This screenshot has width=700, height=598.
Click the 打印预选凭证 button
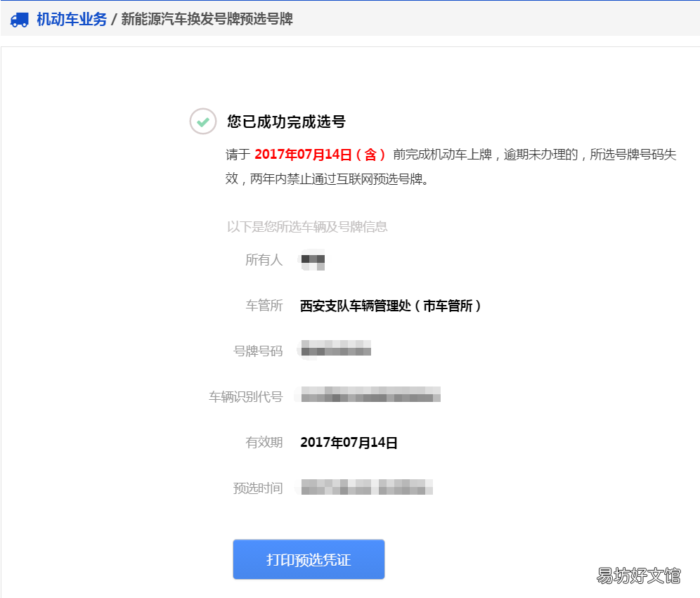coord(309,559)
